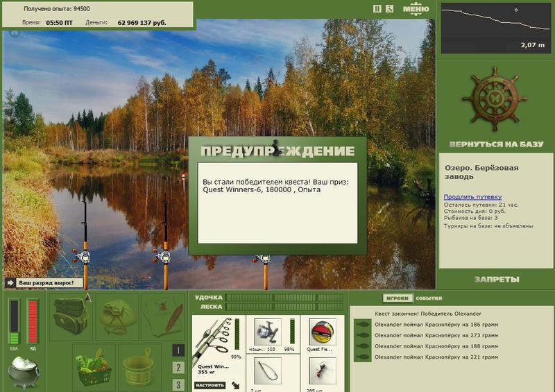Click the depth profile chart
The height and width of the screenshot is (392, 555).
click(x=496, y=28)
